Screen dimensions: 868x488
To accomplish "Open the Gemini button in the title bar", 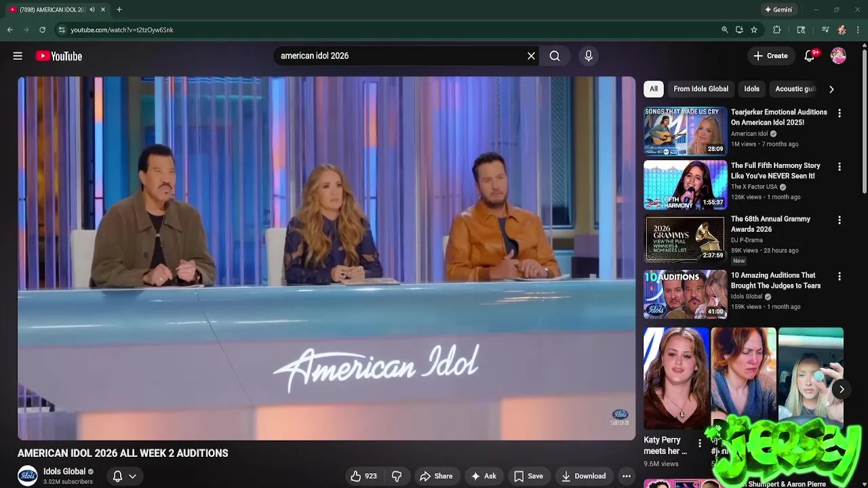I will pos(778,9).
